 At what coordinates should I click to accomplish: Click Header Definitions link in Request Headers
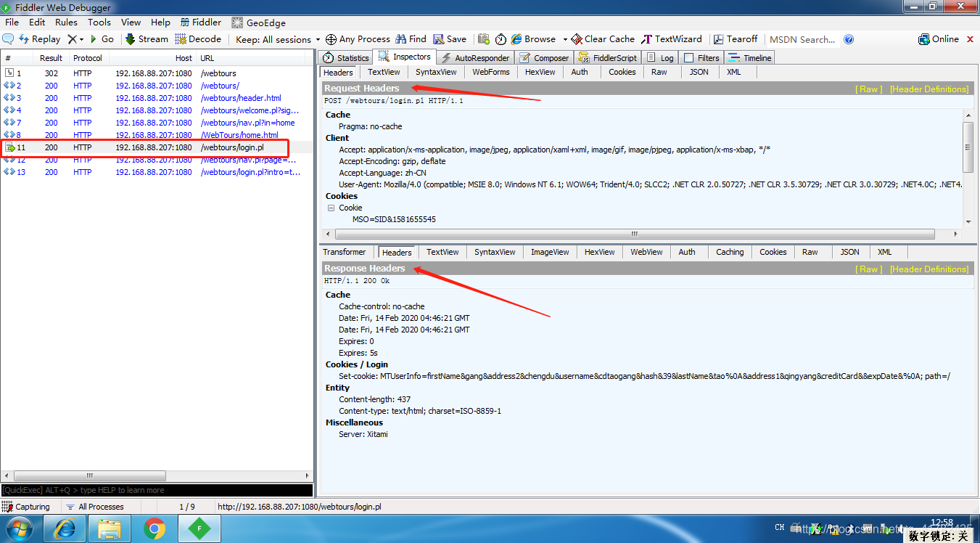click(929, 89)
